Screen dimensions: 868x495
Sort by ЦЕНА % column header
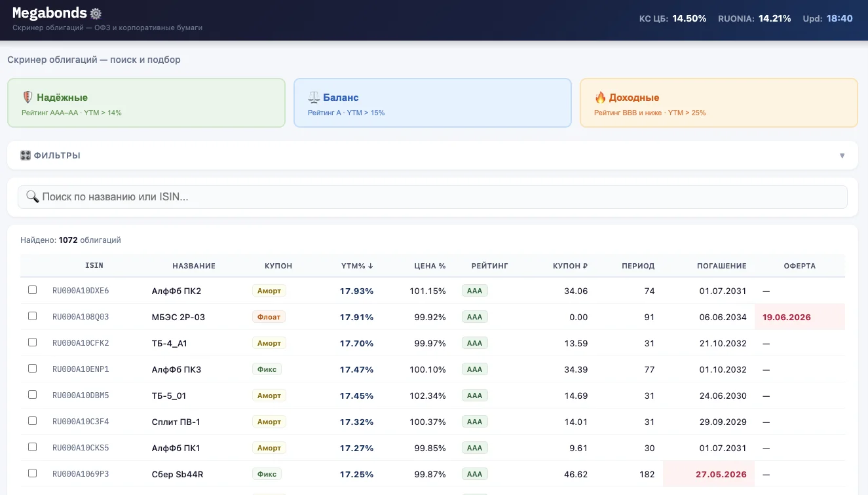pyautogui.click(x=430, y=266)
